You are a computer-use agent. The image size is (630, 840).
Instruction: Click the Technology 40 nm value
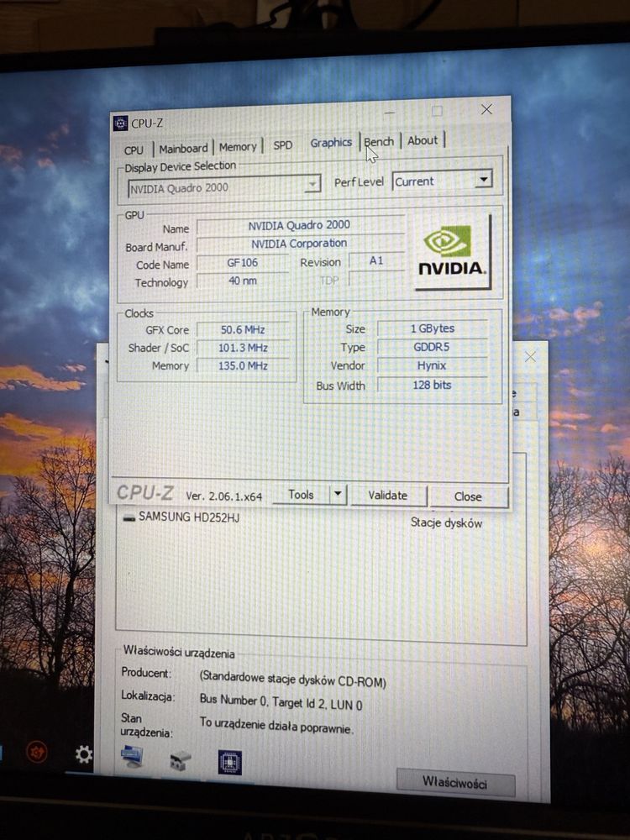pyautogui.click(x=243, y=281)
